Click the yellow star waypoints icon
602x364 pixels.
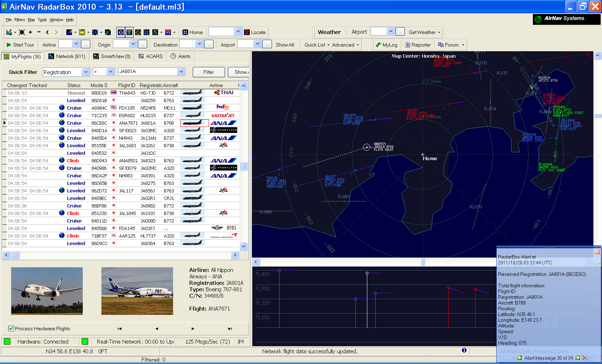[x=138, y=32]
